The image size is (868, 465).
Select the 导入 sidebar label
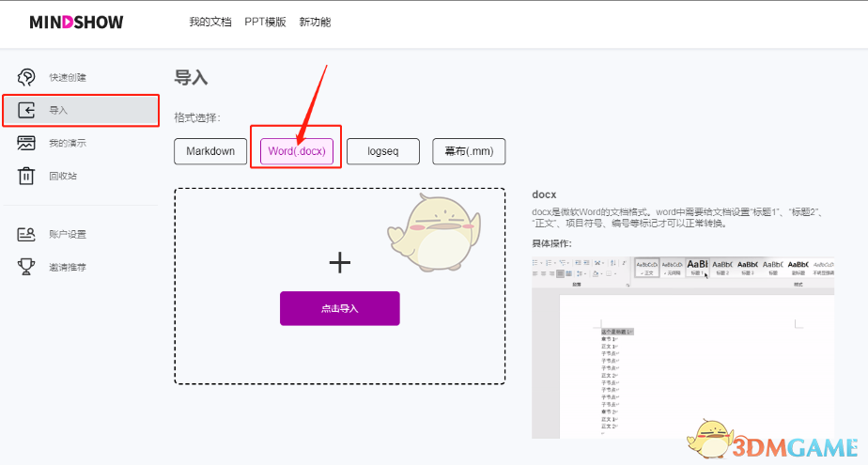58,110
